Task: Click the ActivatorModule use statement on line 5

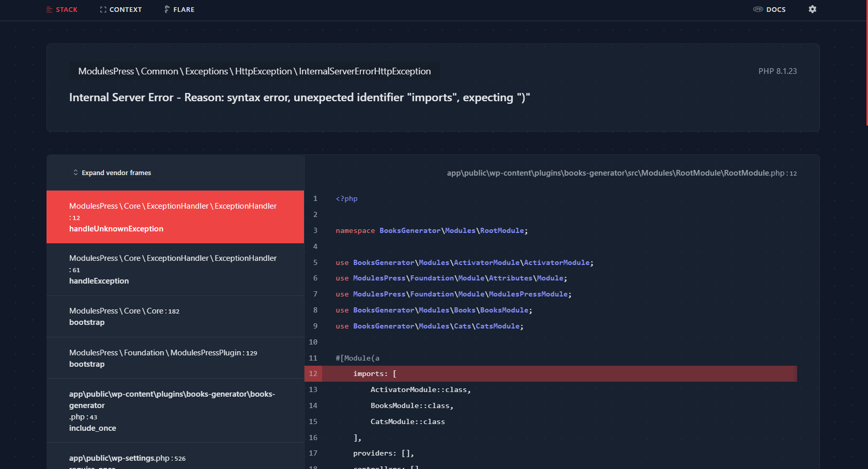Action: point(464,263)
